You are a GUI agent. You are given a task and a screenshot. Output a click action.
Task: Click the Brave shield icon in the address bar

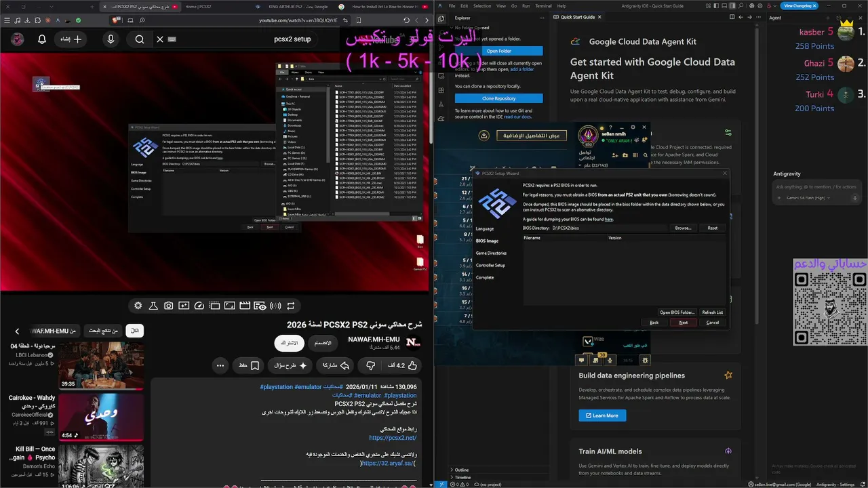click(x=116, y=20)
